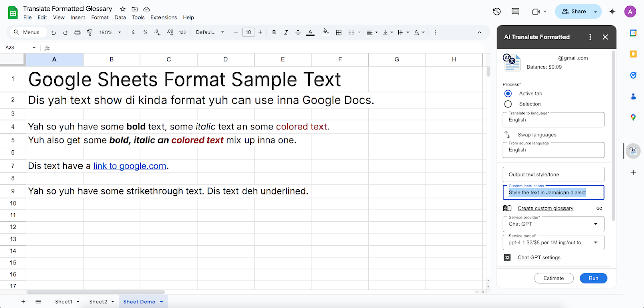Activate the paint format tool
This screenshot has height=308, width=644.
coord(90,32)
